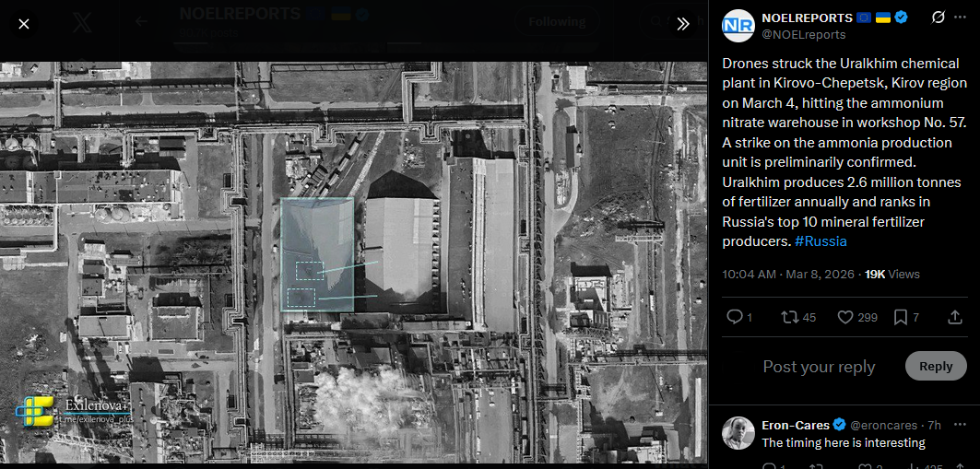
Task: Open Eron-Cares profile avatar
Action: point(738,433)
